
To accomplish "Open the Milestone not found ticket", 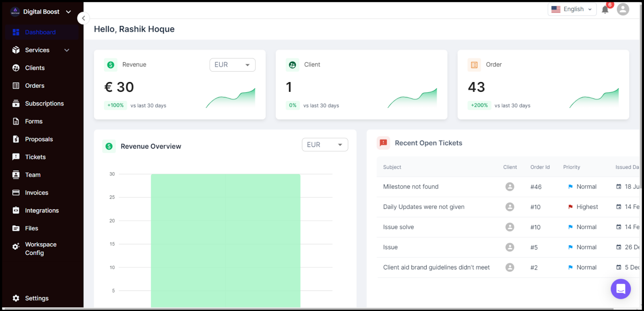I will (x=411, y=187).
